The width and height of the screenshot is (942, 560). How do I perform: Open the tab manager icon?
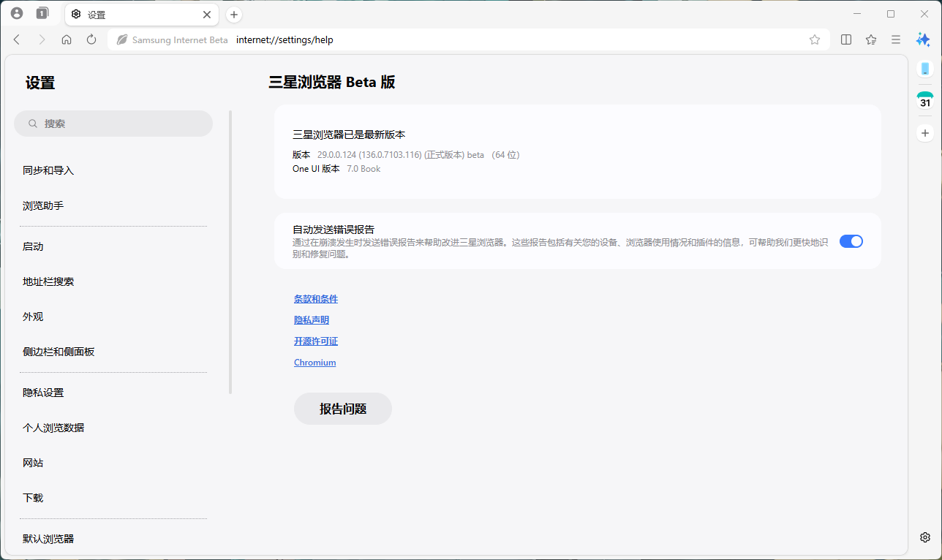[41, 13]
